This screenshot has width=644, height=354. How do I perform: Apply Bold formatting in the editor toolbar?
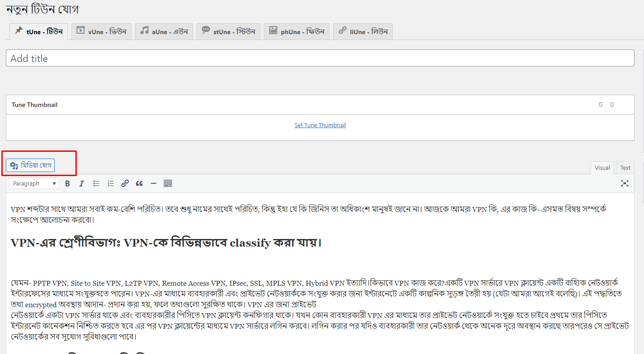click(67, 183)
